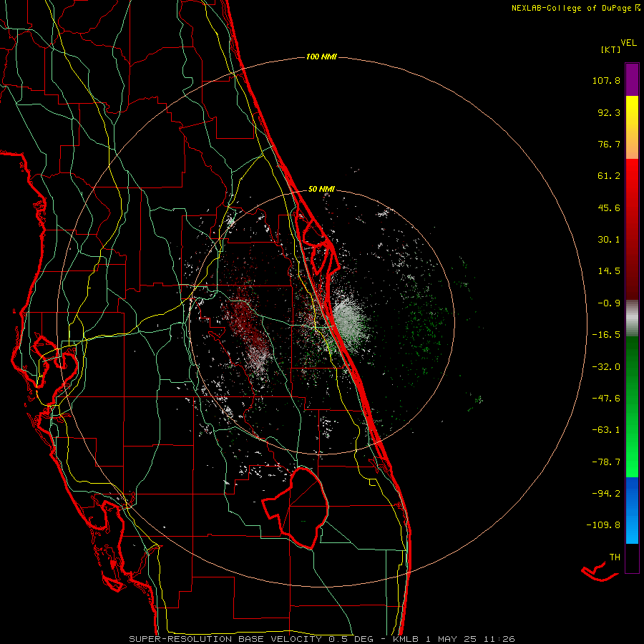Click the 30.1 velocity scale value
Image resolution: width=644 pixels, height=644 pixels.
(x=609, y=240)
